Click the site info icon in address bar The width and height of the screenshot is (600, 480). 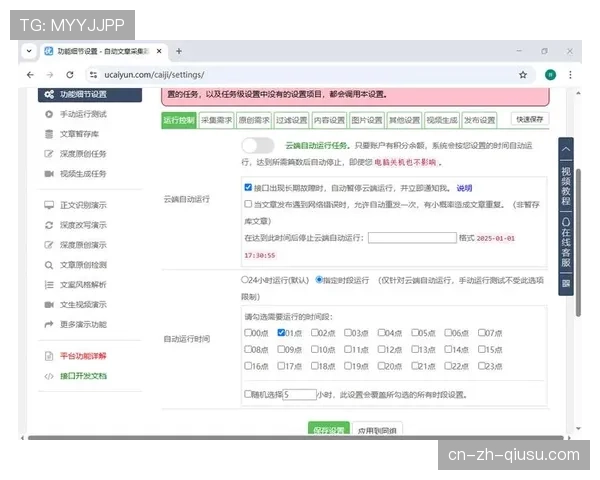93,75
